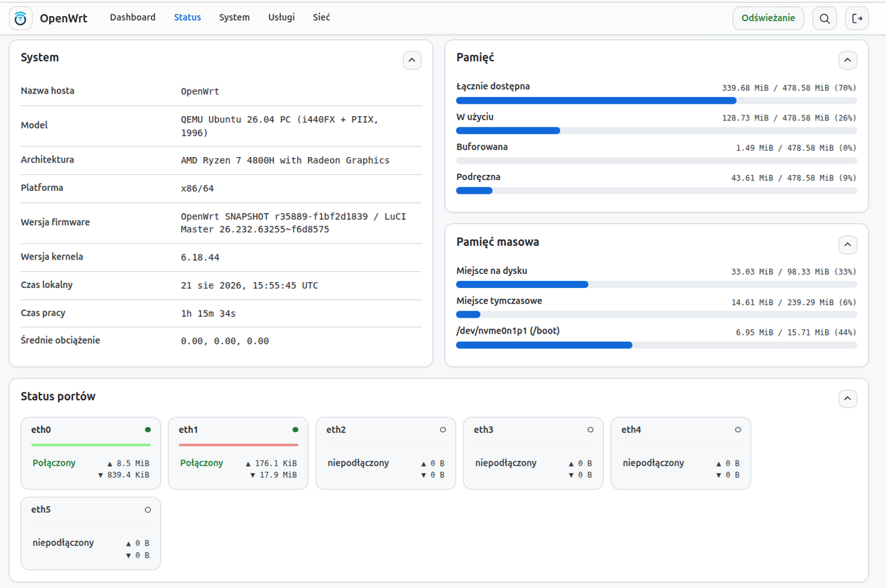This screenshot has width=886, height=588.
Task: Click the platform value x86/64
Action: point(197,188)
